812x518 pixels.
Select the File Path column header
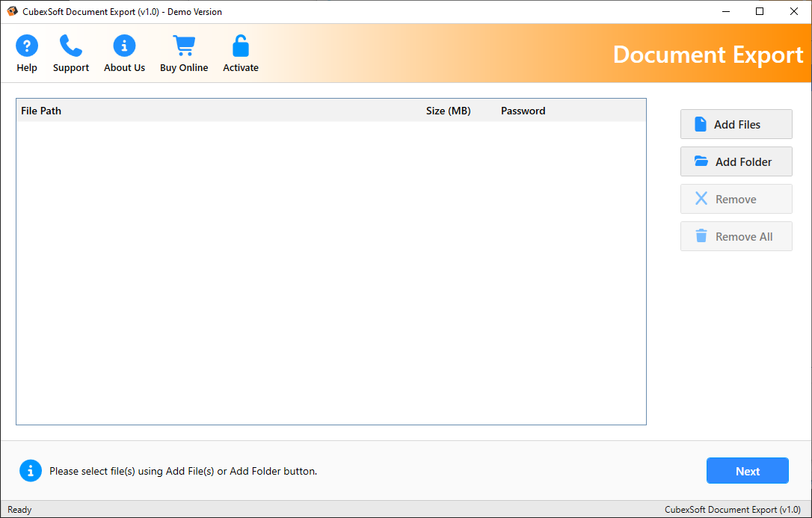click(x=41, y=111)
